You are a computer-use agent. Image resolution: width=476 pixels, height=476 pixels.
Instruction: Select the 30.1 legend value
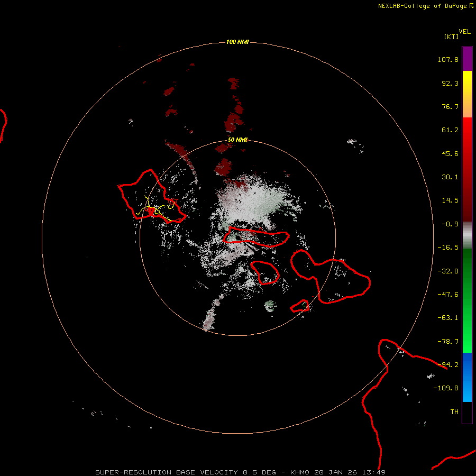point(450,177)
